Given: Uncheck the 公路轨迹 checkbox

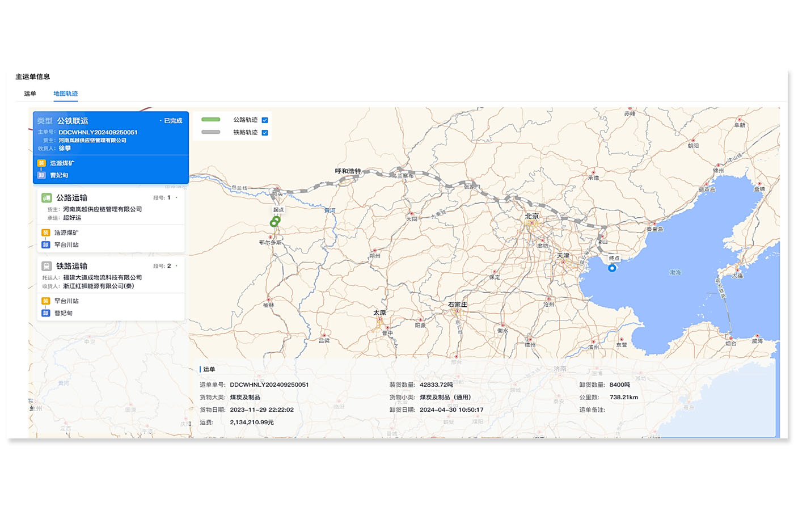Looking at the screenshot, I should click(265, 120).
